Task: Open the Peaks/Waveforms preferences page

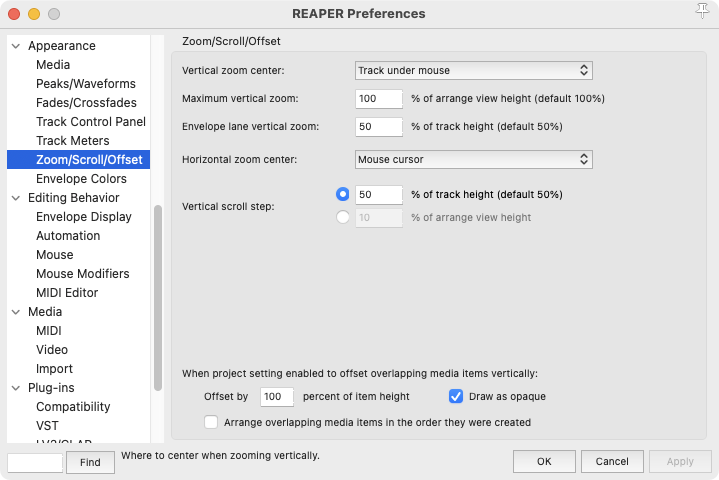Action: click(x=85, y=84)
